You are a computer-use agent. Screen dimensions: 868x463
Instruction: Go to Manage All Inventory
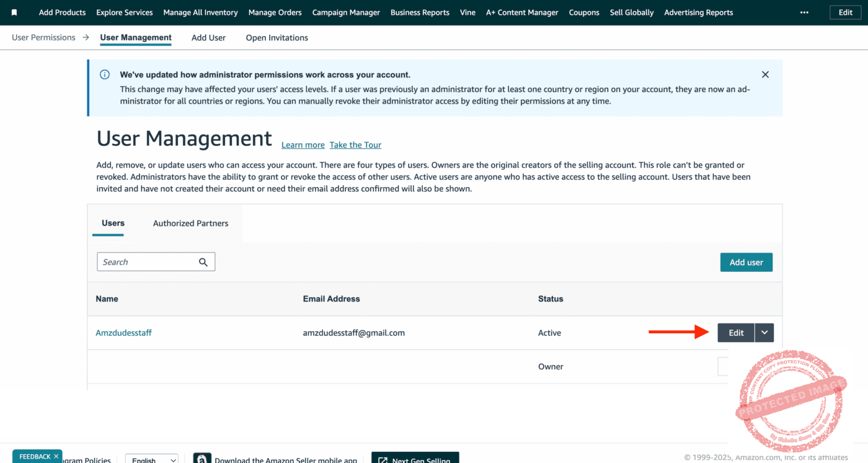tap(200, 12)
